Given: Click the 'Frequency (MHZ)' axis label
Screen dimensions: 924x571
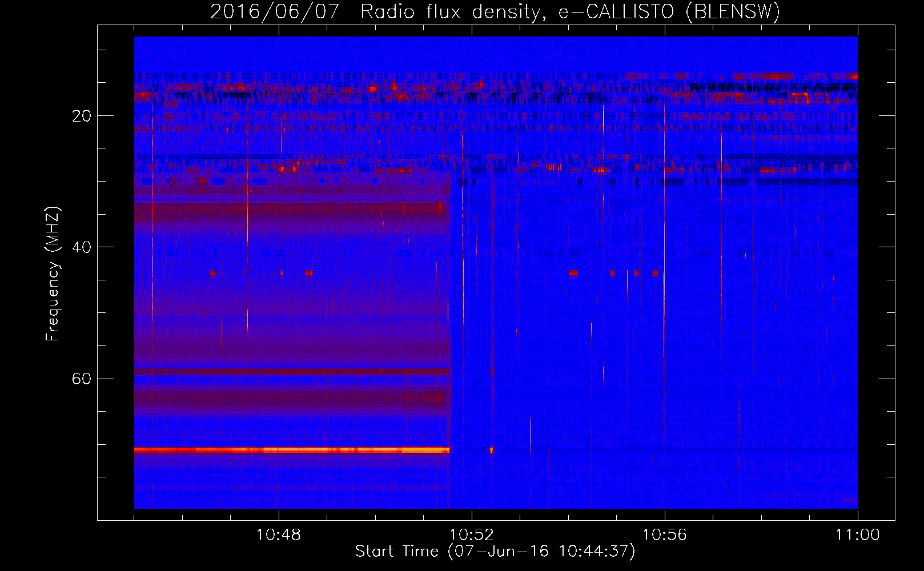Looking at the screenshot, I should pos(53,274).
